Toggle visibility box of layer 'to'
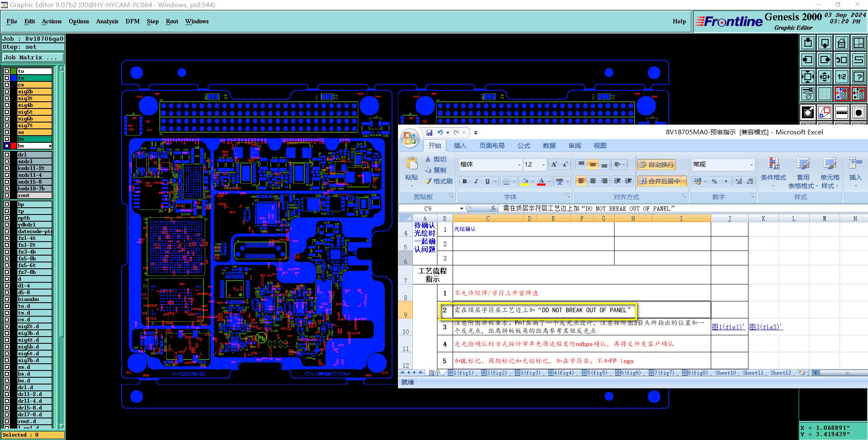 click(7, 71)
